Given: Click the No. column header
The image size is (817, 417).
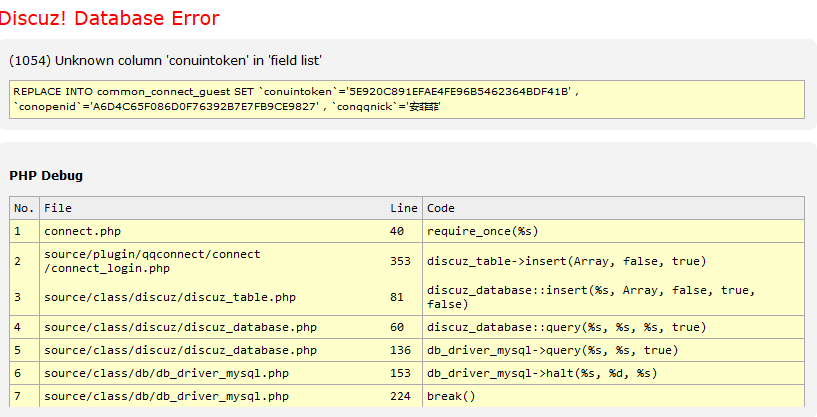Looking at the screenshot, I should point(24,208).
